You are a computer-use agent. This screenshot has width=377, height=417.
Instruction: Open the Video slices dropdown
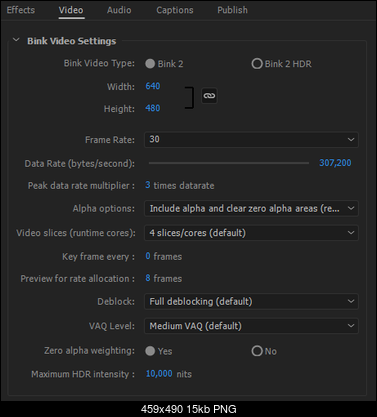251,233
